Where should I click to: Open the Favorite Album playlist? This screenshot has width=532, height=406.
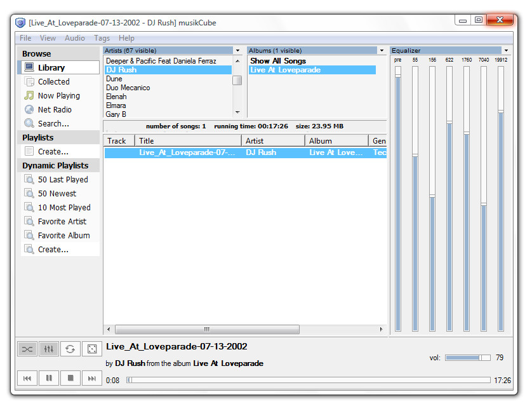click(x=60, y=235)
